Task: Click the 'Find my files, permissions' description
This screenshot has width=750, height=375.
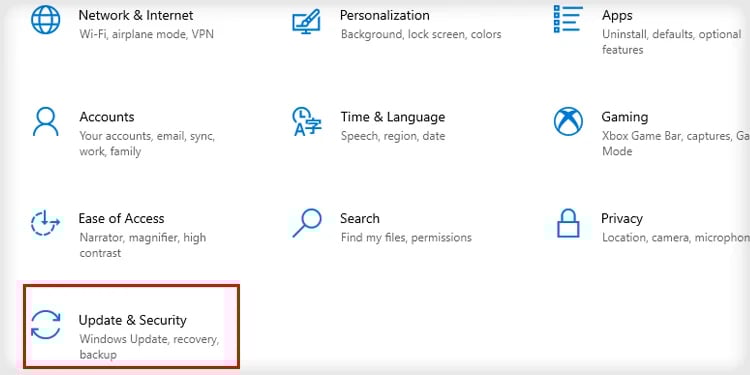Action: [406, 237]
